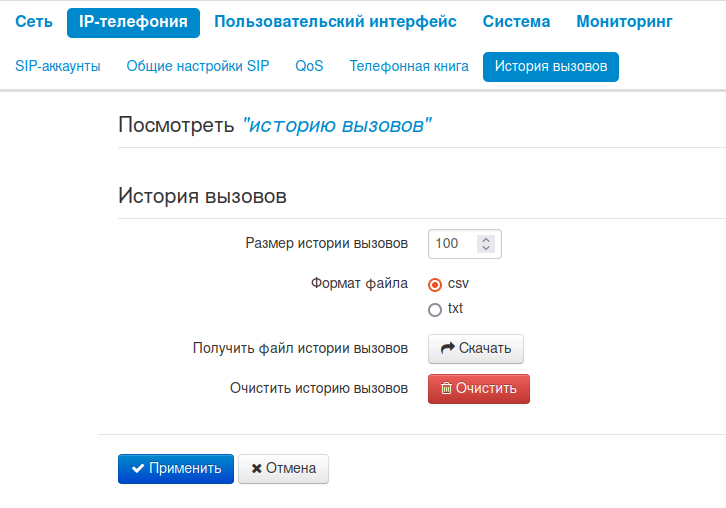Viewport: 726px width, 508px height.
Task: Select the csv file format
Action: [435, 284]
